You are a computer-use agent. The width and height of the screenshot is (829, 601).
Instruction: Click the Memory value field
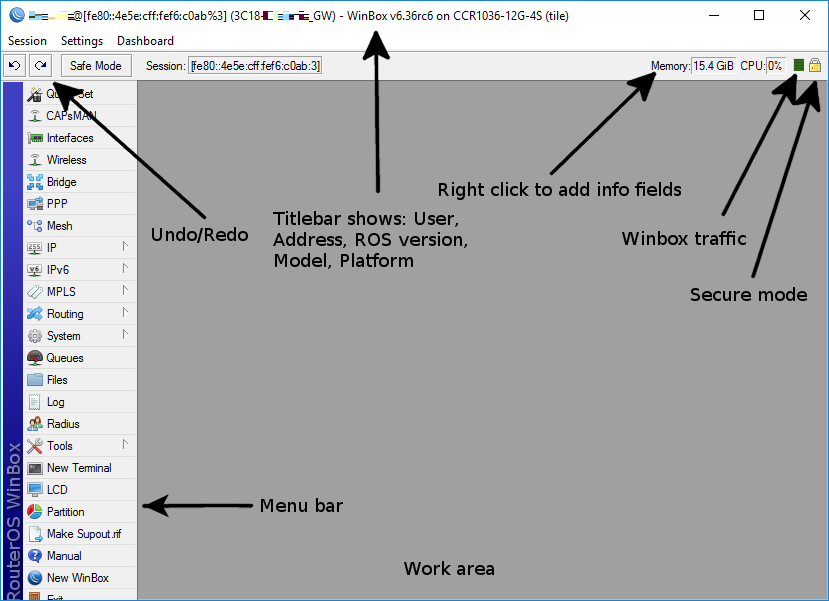713,66
